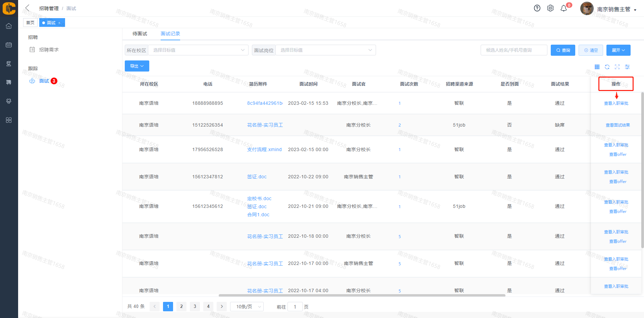Viewport: 644px width, 318px height.
Task: Open column settings filter icon
Action: [627, 67]
